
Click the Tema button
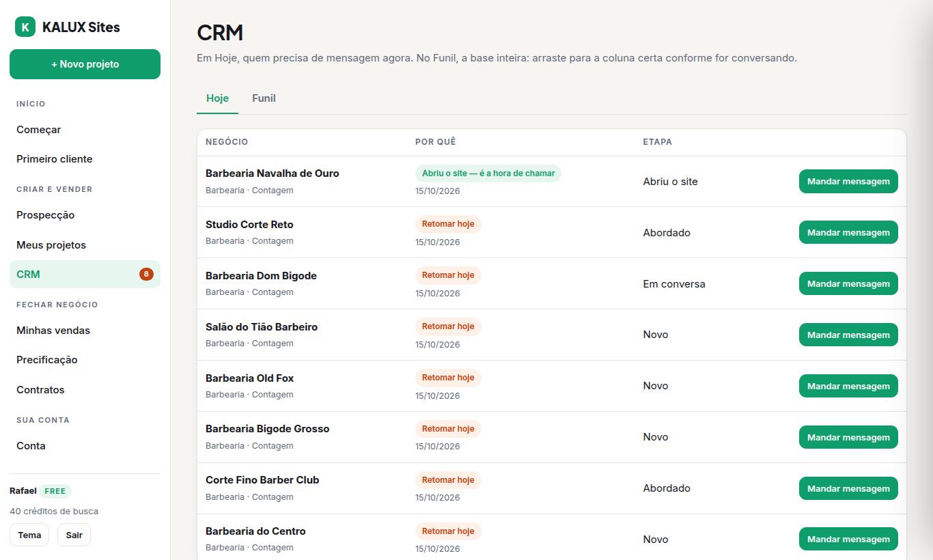pos(29,535)
